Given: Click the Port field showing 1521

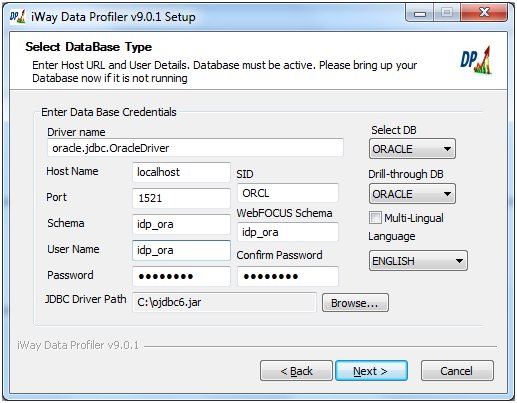Looking at the screenshot, I should coord(181,198).
